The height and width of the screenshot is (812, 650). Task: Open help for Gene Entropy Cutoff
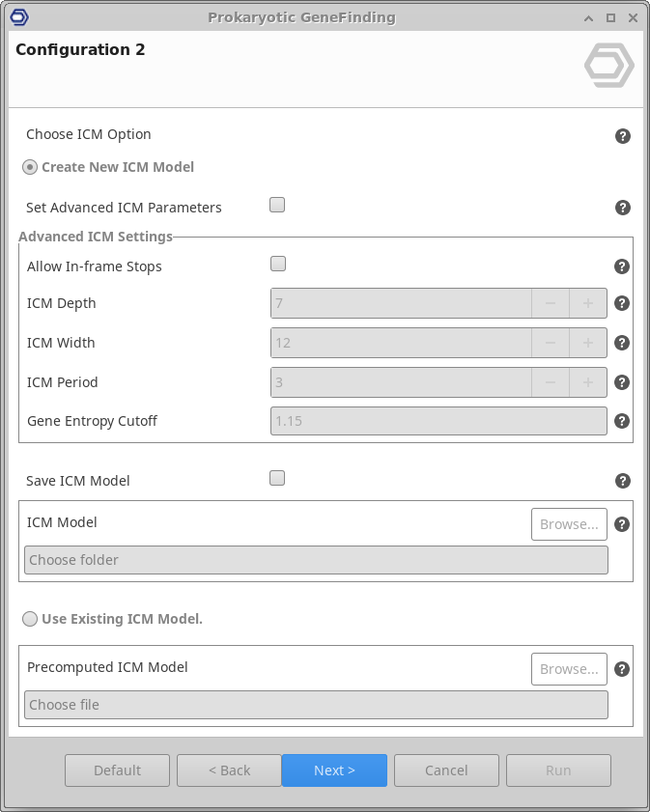(x=622, y=421)
